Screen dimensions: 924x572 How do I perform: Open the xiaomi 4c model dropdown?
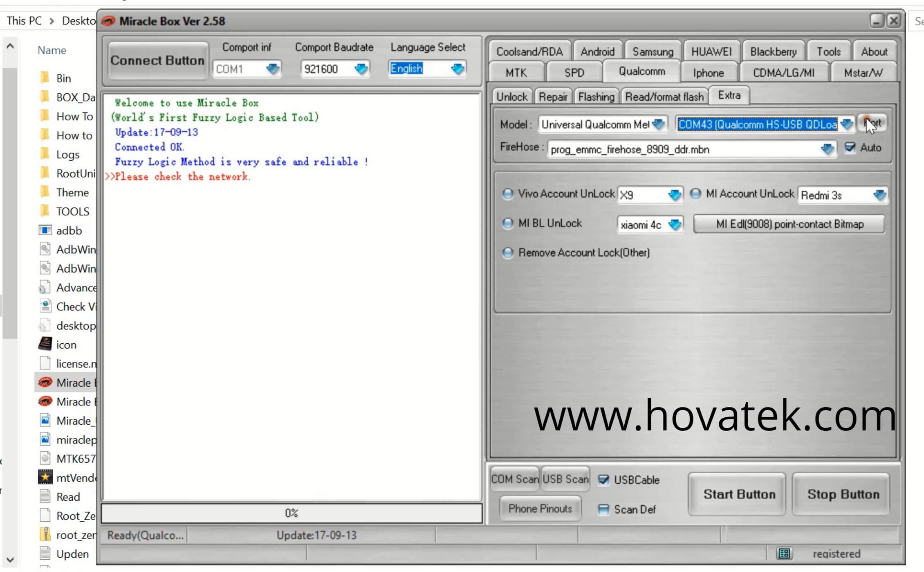(x=675, y=224)
